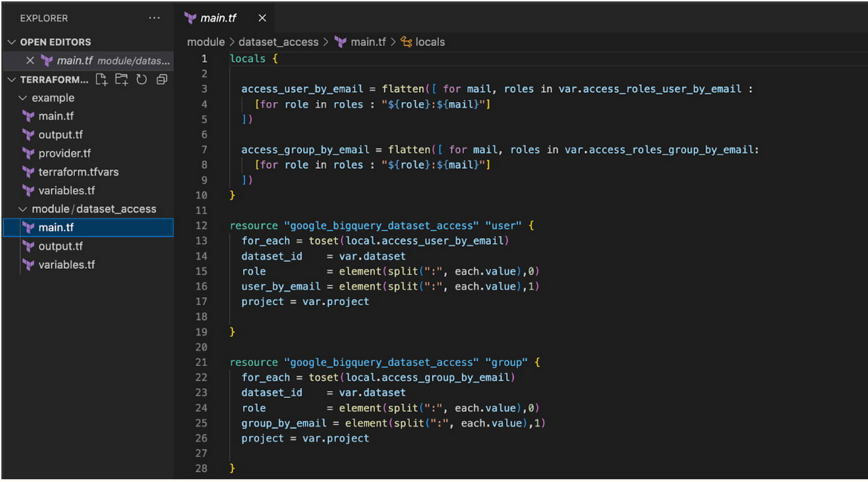Click the 'locals {' keyword on line 1
Screen dimensions: 868x482
[x=253, y=59]
